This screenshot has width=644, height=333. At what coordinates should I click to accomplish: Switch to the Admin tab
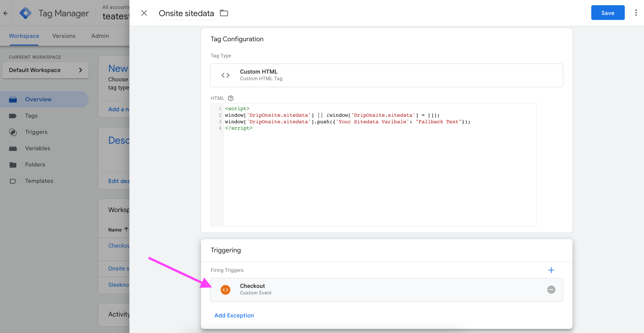pos(100,36)
